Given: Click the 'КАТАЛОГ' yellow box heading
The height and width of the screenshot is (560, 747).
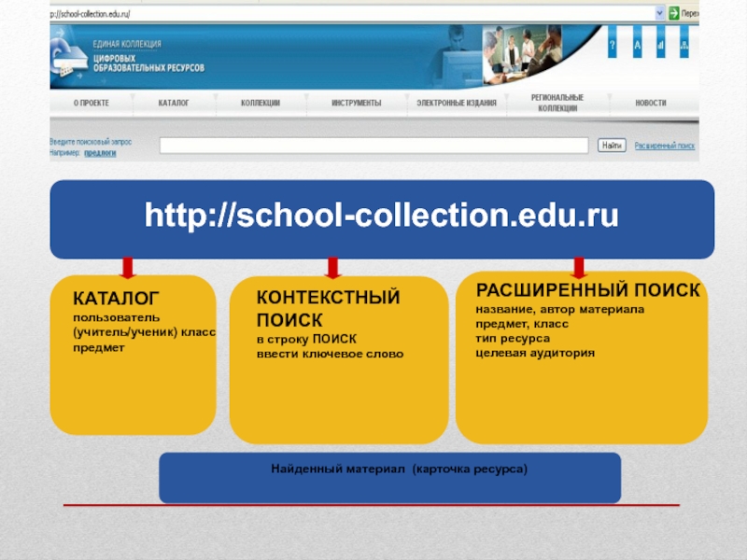Looking at the screenshot, I should tap(116, 299).
